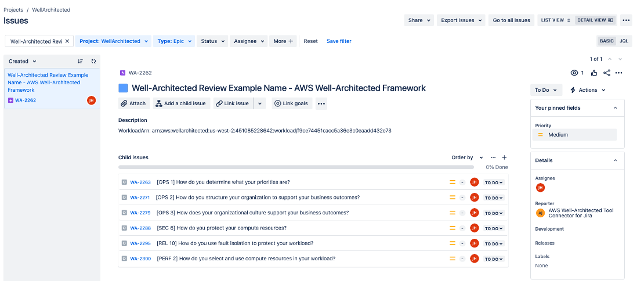
Task: Switch to Detail View
Action: point(595,20)
